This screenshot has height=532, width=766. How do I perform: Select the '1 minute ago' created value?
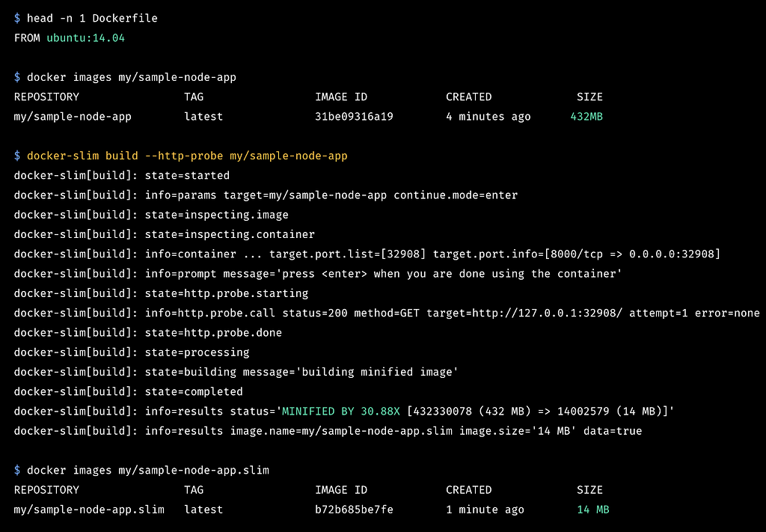[485, 510]
